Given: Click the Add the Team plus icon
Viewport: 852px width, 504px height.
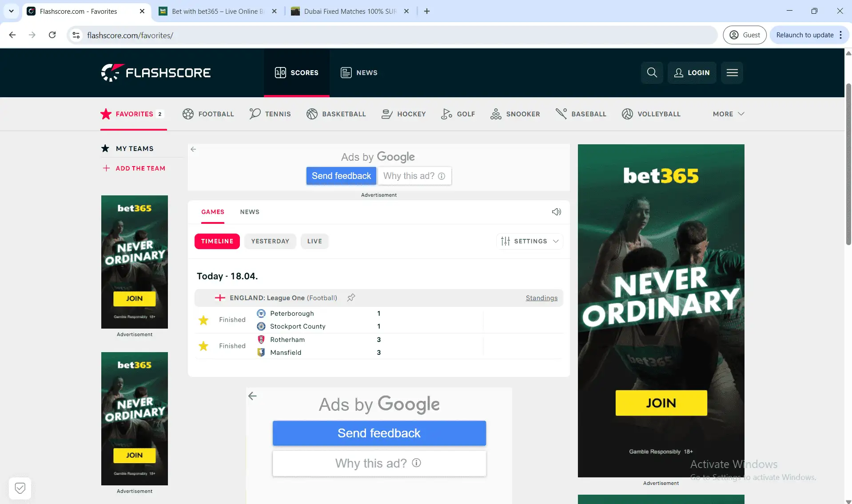Looking at the screenshot, I should pos(106,168).
